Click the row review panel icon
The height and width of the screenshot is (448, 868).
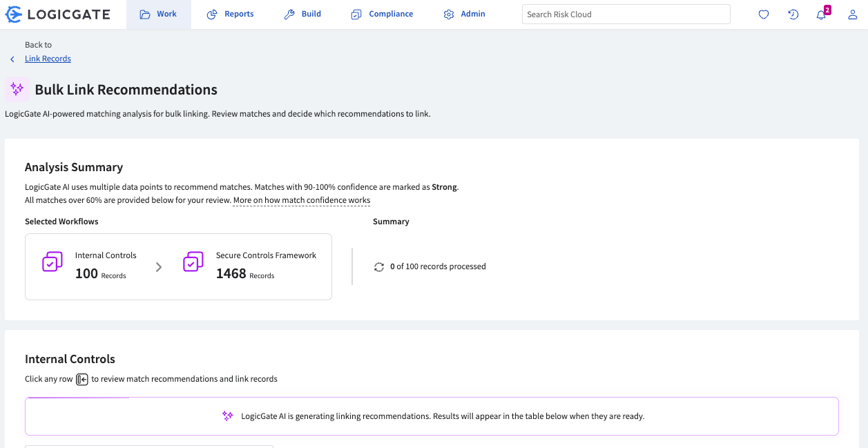coord(82,379)
